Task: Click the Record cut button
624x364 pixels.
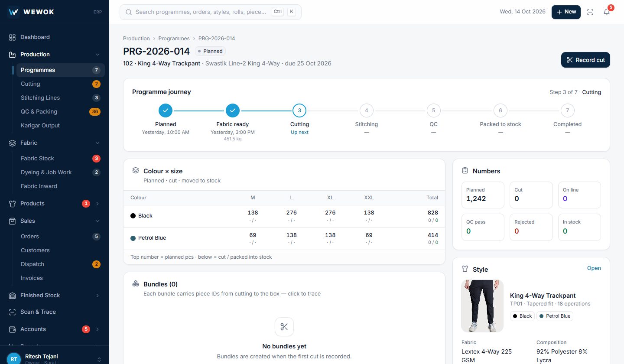Action: click(585, 60)
